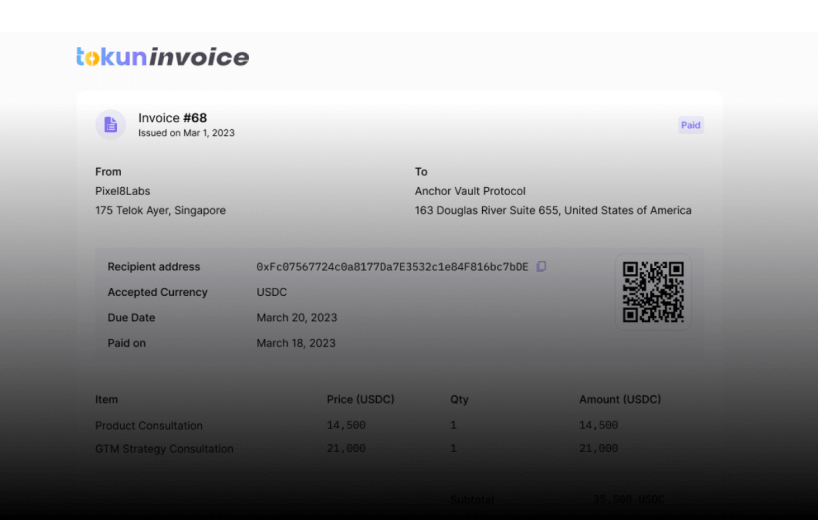Click the Price (USDC) column header

tap(360, 399)
